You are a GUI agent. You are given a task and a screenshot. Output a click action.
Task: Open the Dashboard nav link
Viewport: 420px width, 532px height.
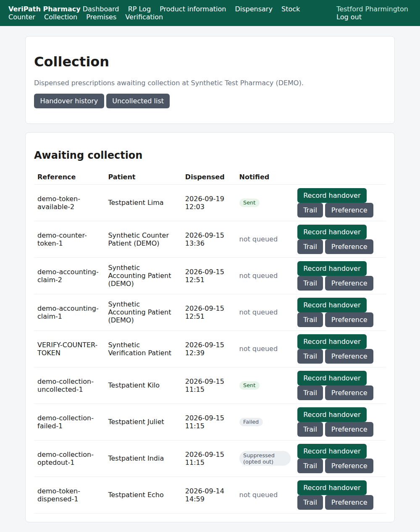pyautogui.click(x=101, y=9)
